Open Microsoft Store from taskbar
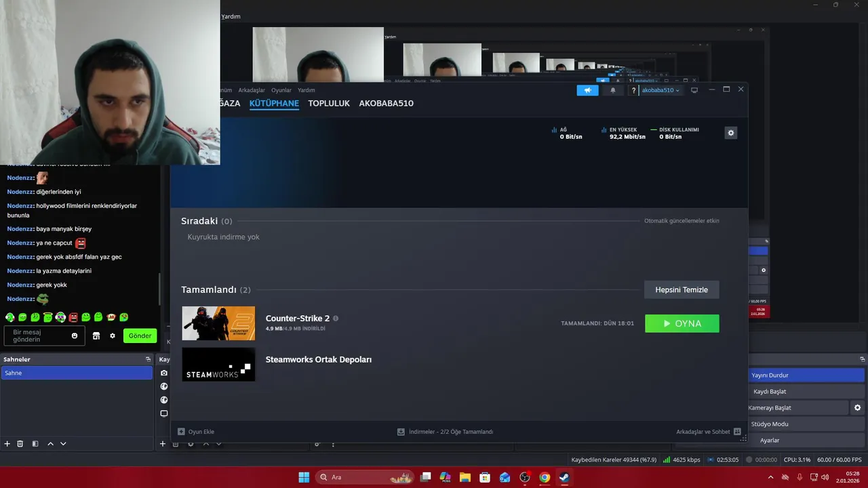868x488 pixels. 485,477
